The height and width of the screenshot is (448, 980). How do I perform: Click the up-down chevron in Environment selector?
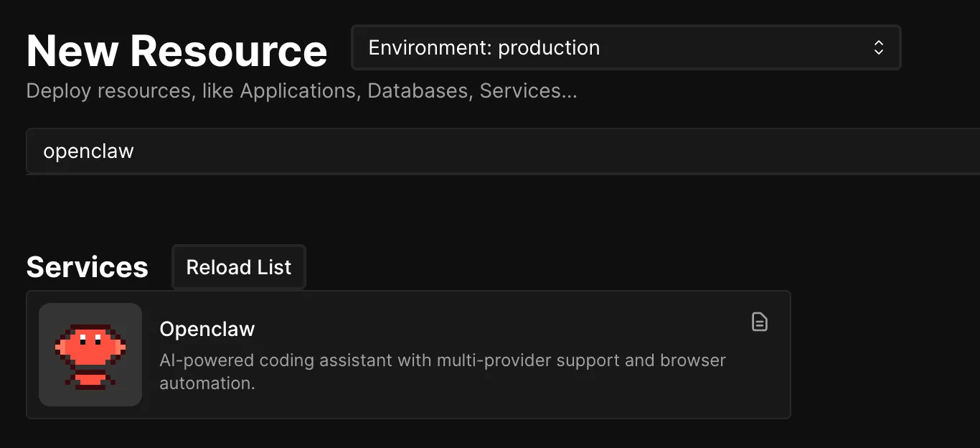878,48
